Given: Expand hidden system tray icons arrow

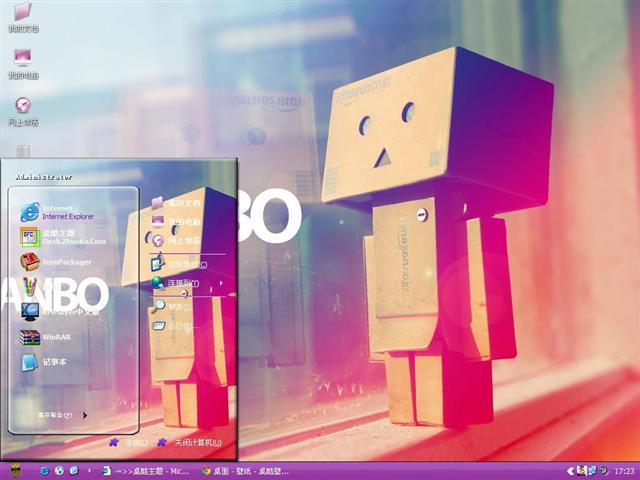Looking at the screenshot, I should (570, 471).
